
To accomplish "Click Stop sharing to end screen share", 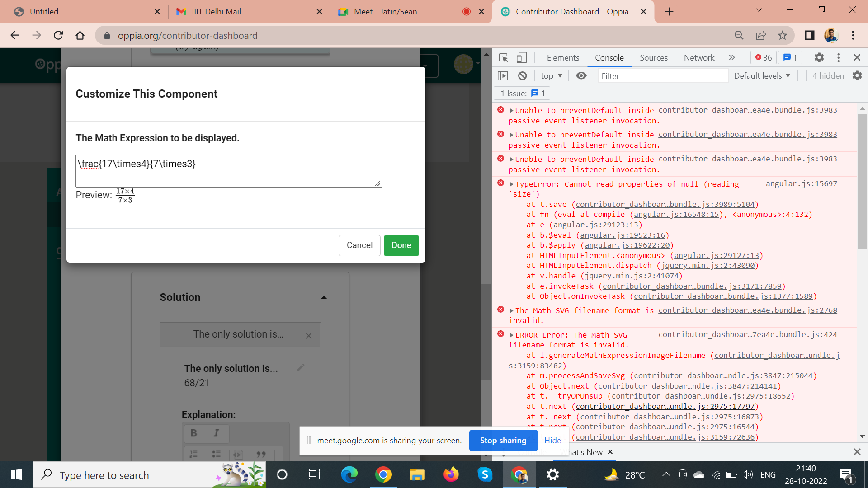I will pos(503,440).
